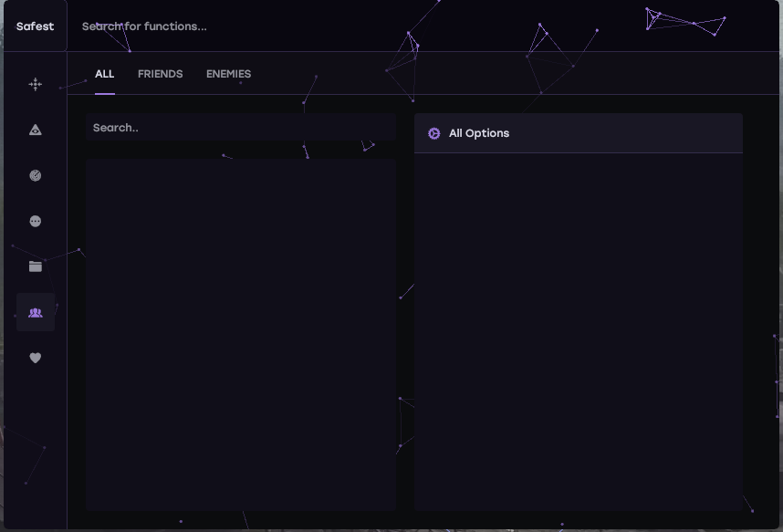The height and width of the screenshot is (532, 783).
Task: Open the eye-triangle visuals section
Action: (36, 130)
